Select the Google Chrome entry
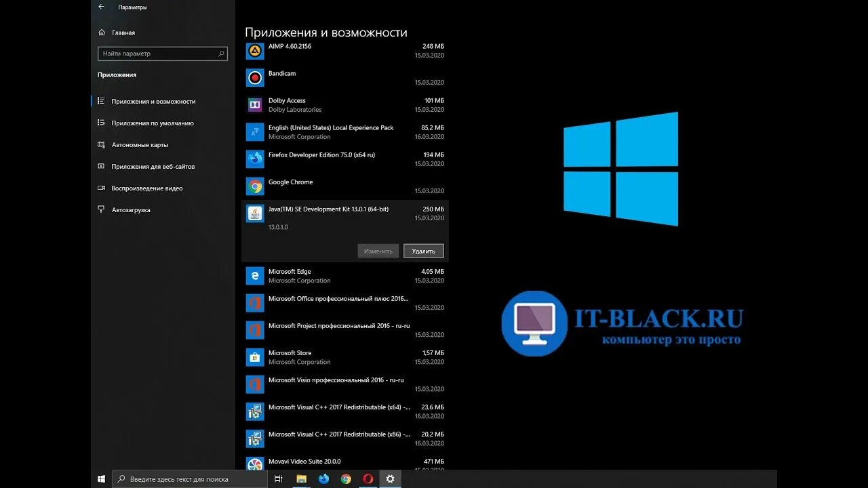 pyautogui.click(x=345, y=186)
